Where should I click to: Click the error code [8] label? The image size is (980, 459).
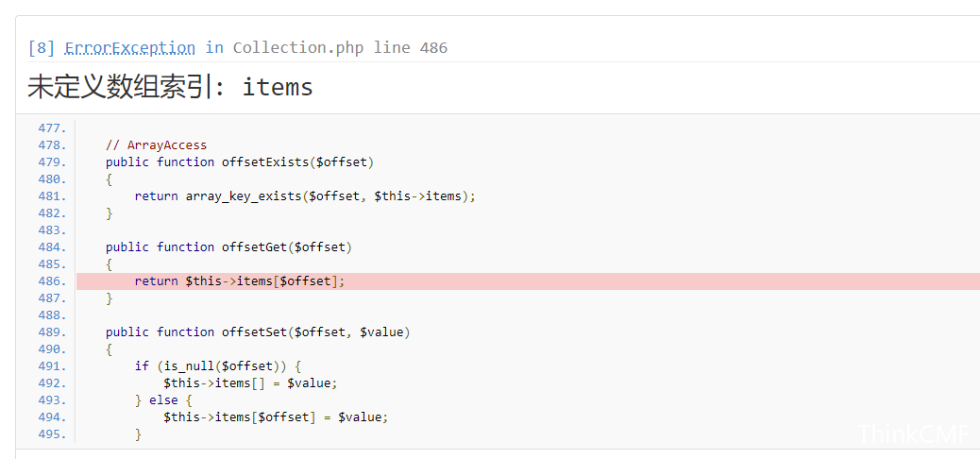pyautogui.click(x=42, y=48)
